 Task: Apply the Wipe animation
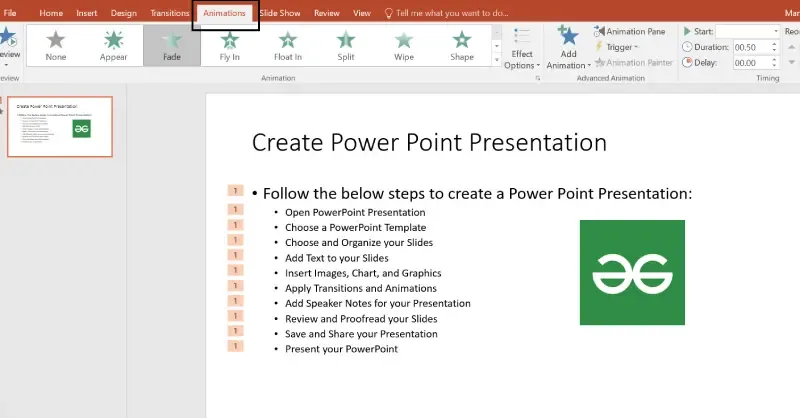[404, 45]
